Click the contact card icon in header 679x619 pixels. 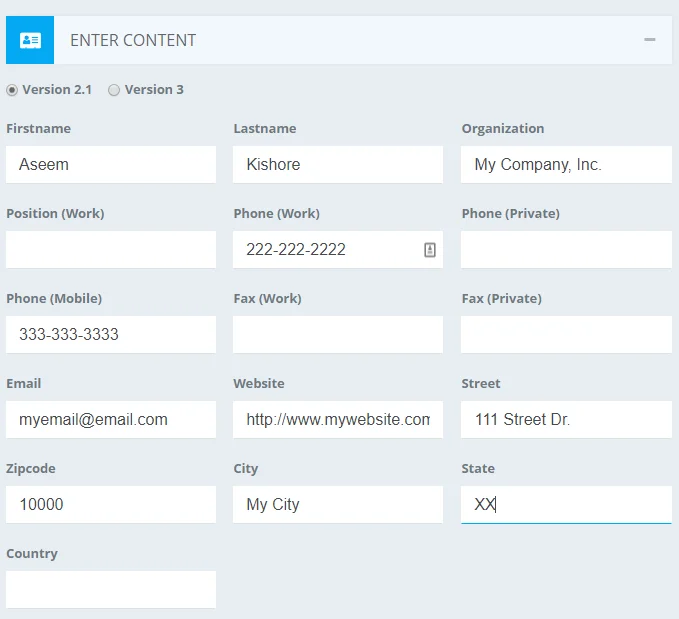pos(30,40)
